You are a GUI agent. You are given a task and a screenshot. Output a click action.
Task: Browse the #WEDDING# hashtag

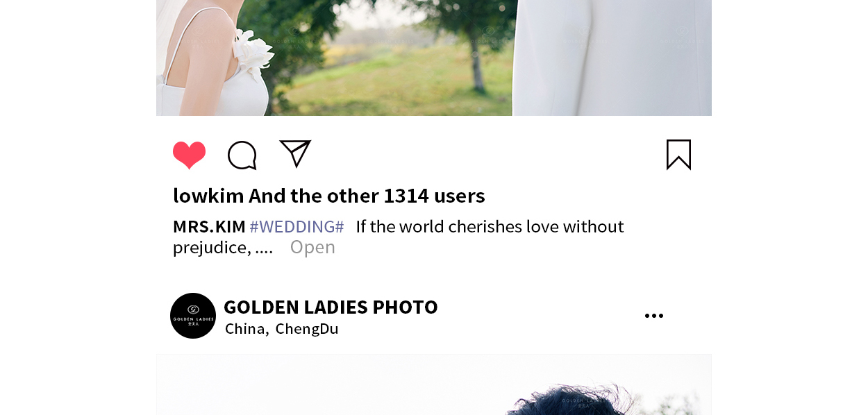click(x=297, y=226)
